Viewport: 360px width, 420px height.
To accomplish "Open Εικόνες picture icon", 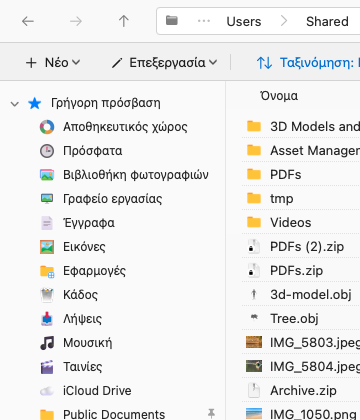I will pyautogui.click(x=47, y=247).
